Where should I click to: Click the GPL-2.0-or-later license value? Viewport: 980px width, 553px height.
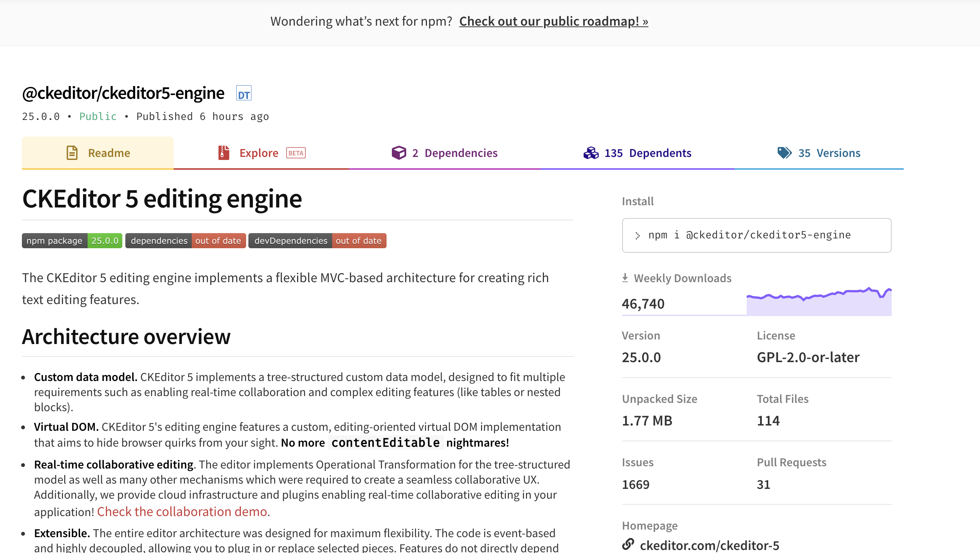[808, 357]
